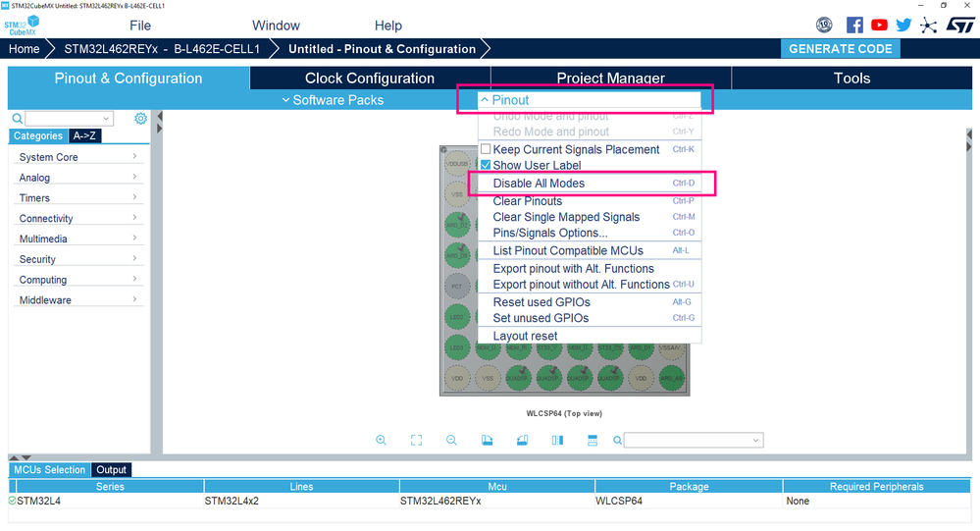Open the ST Twitter icon
980x531 pixels.
tap(903, 25)
